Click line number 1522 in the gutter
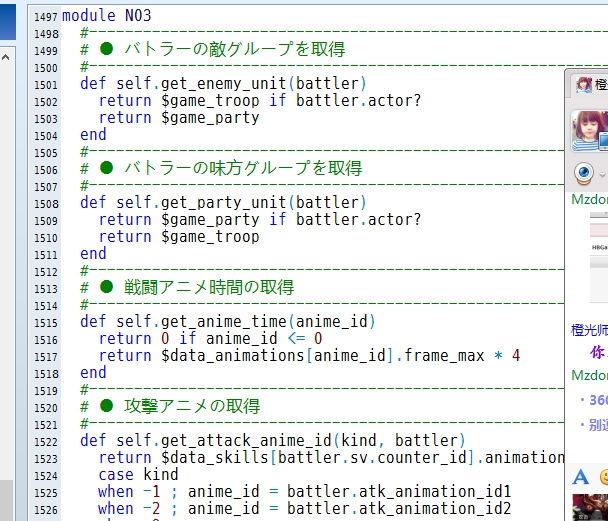 coord(46,442)
